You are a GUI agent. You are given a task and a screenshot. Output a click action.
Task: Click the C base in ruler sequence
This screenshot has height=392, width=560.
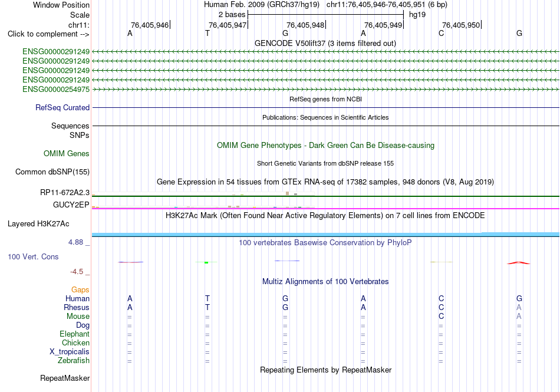[x=441, y=33]
